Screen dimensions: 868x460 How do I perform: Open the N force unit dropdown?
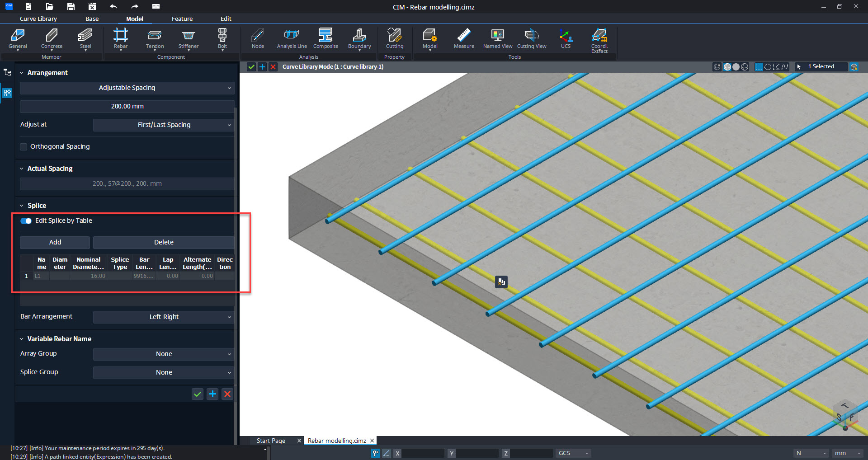(x=811, y=453)
